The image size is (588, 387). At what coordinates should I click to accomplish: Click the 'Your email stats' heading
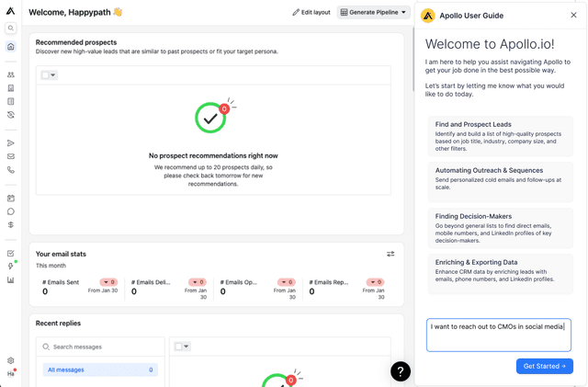pos(61,254)
